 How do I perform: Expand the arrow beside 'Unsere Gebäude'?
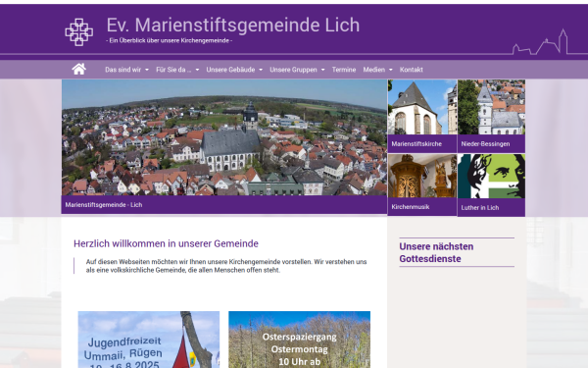(261, 70)
